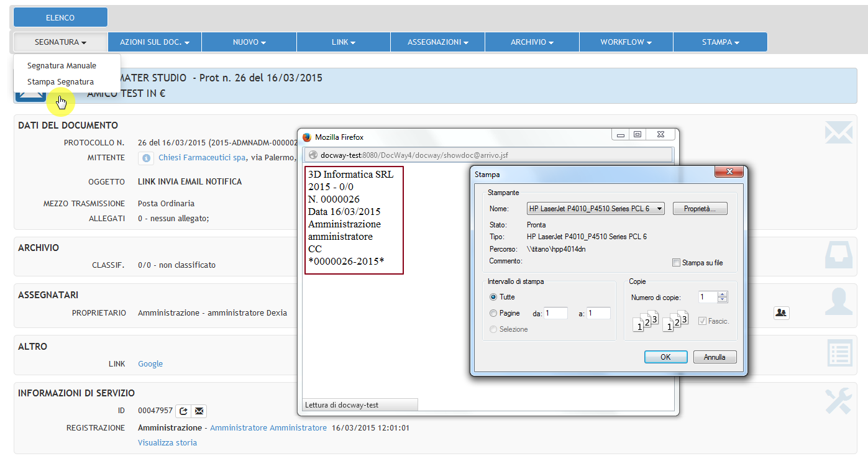
Task: Expand the Azioni sul doc. menu
Action: pyautogui.click(x=155, y=42)
